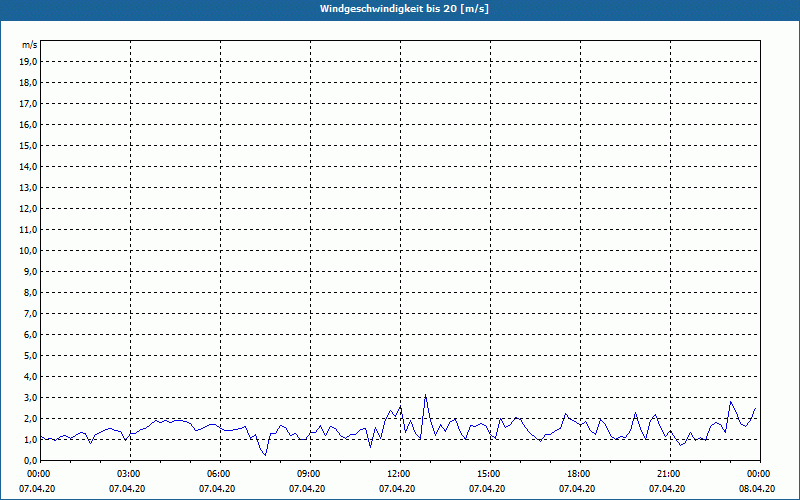The image size is (800, 500).
Task: Click the "09:00" x-axis time
Action: pos(308,474)
